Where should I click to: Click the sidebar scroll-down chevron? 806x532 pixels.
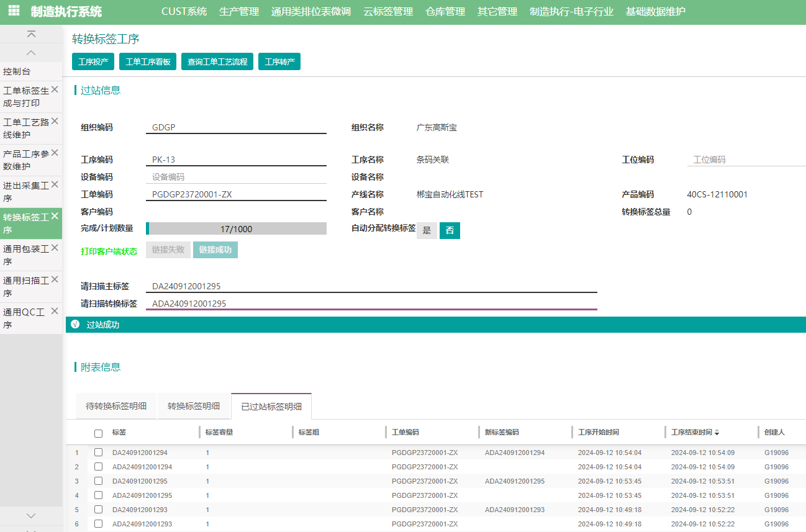tap(31, 515)
